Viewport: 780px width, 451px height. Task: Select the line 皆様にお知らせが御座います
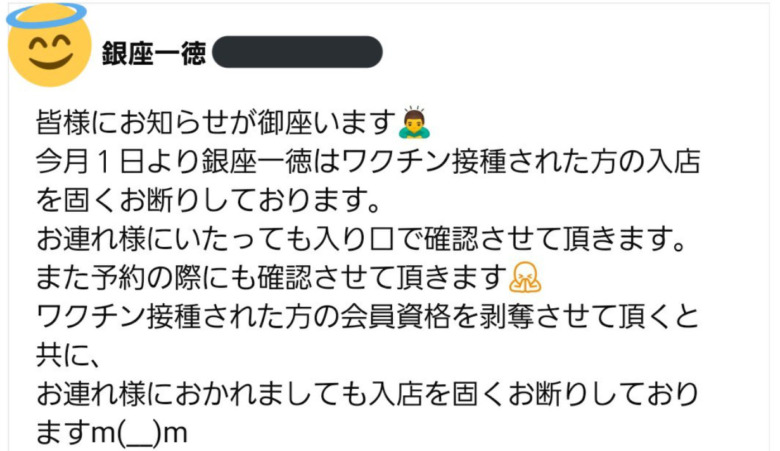coord(216,123)
